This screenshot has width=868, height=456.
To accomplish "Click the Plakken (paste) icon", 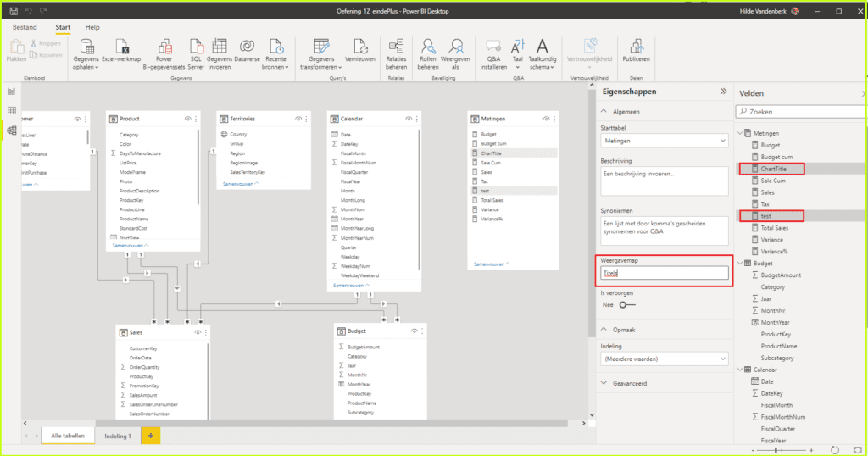I will point(16,50).
